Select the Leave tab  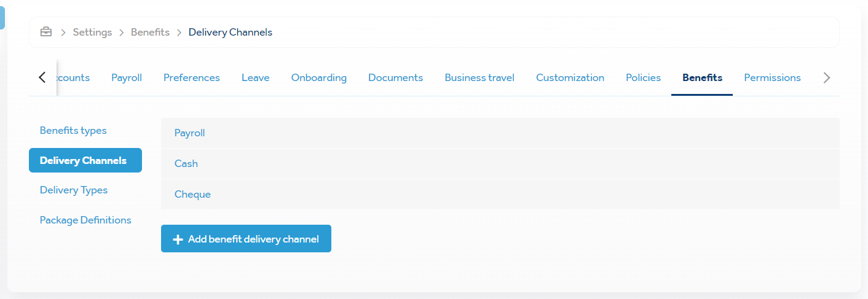click(256, 77)
